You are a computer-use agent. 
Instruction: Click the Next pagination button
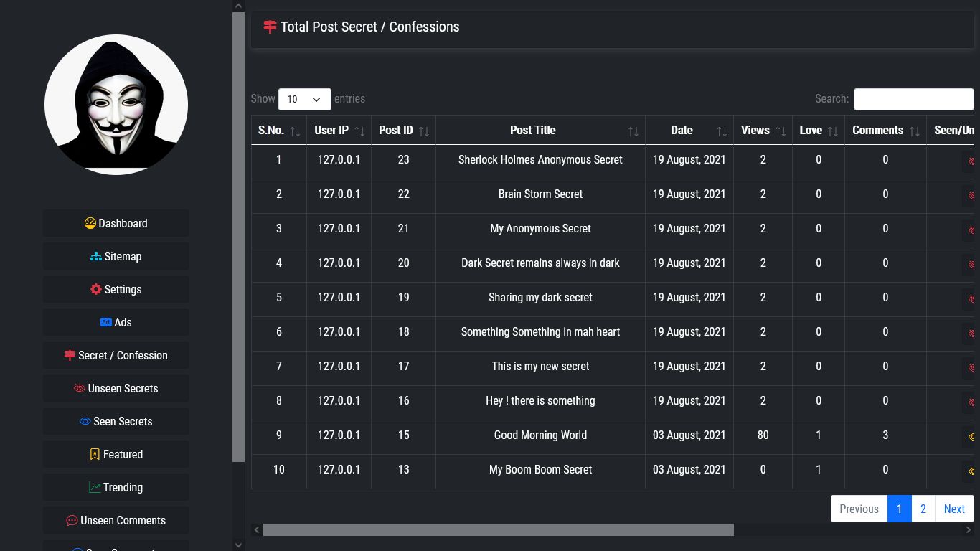[954, 509]
